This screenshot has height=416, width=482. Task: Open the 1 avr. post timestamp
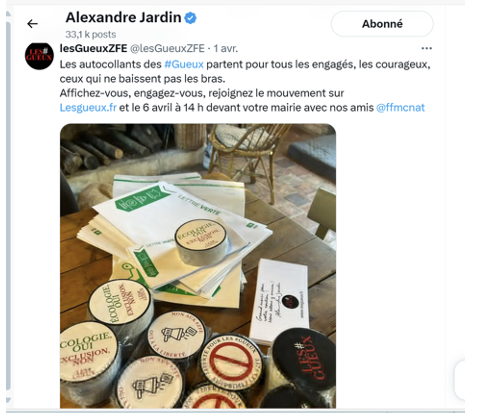point(226,48)
